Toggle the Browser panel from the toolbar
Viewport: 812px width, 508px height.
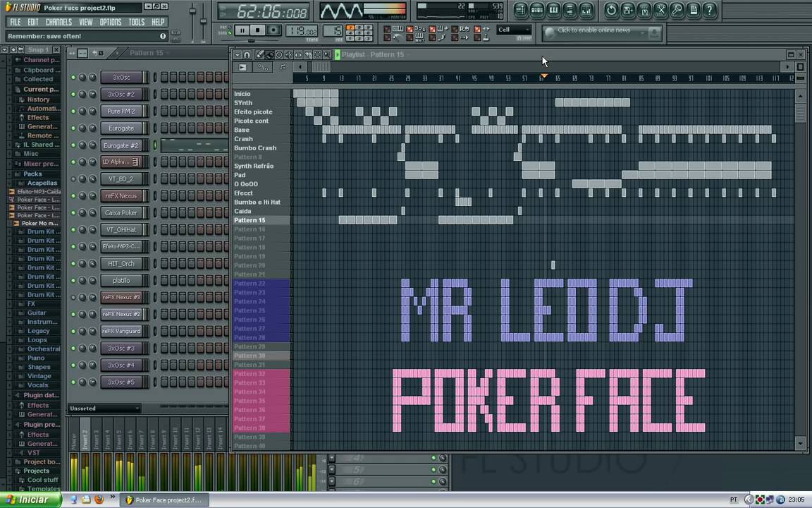tap(570, 10)
